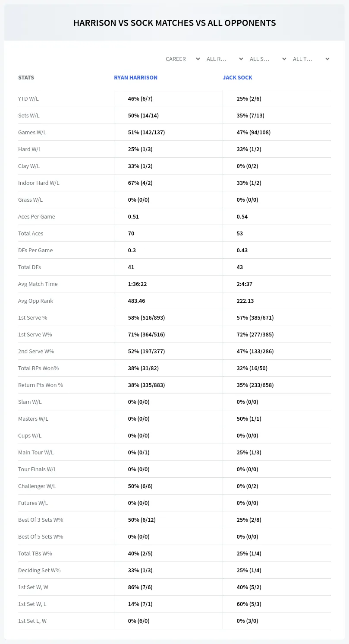Click the page title heading
The height and width of the screenshot is (644, 349).
click(174, 23)
